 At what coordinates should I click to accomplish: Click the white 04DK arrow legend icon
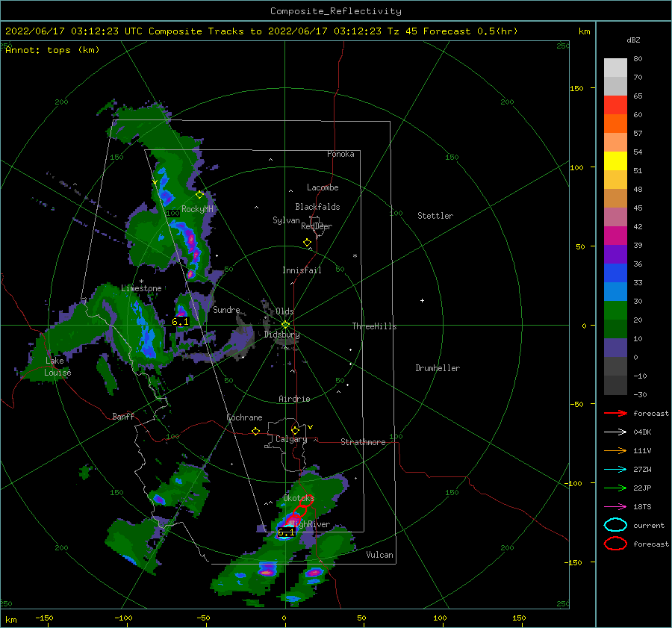[x=615, y=432]
